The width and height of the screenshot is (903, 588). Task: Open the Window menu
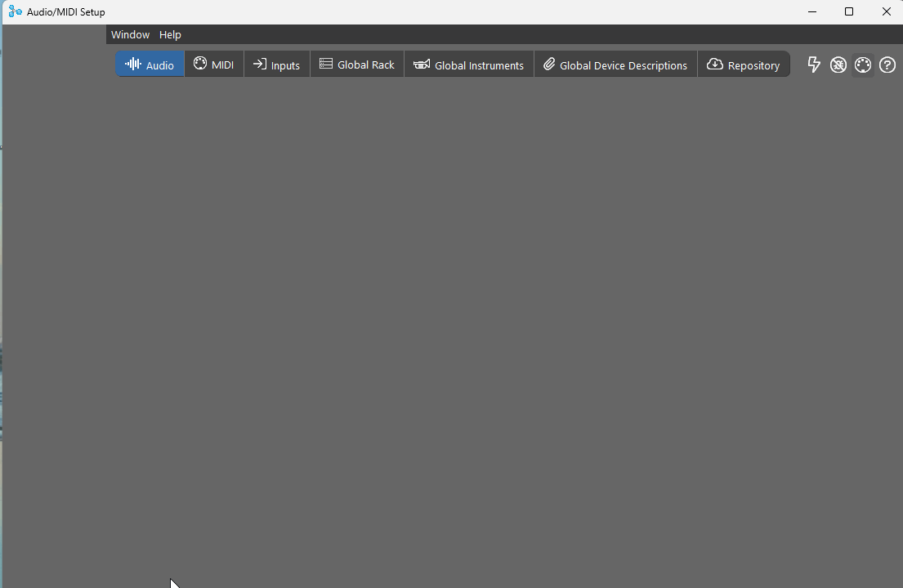click(130, 34)
